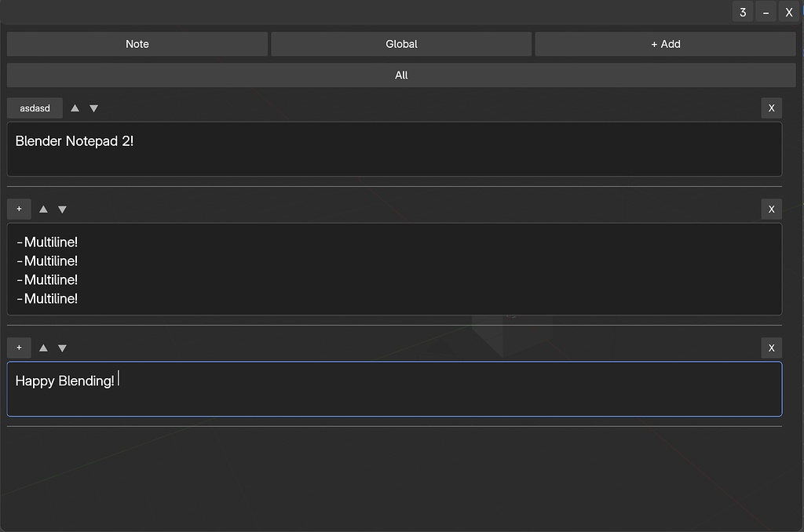Move the Happy Blending note down
The height and width of the screenshot is (532, 804).
[x=62, y=348]
